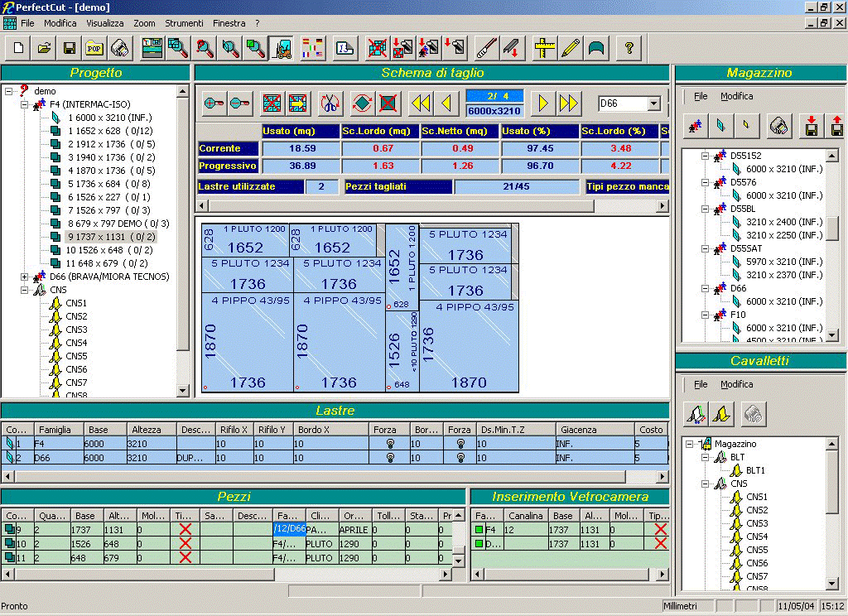Collapse the demo root node in Progetto
Viewport: 848px width, 616px height.
pyautogui.click(x=8, y=91)
